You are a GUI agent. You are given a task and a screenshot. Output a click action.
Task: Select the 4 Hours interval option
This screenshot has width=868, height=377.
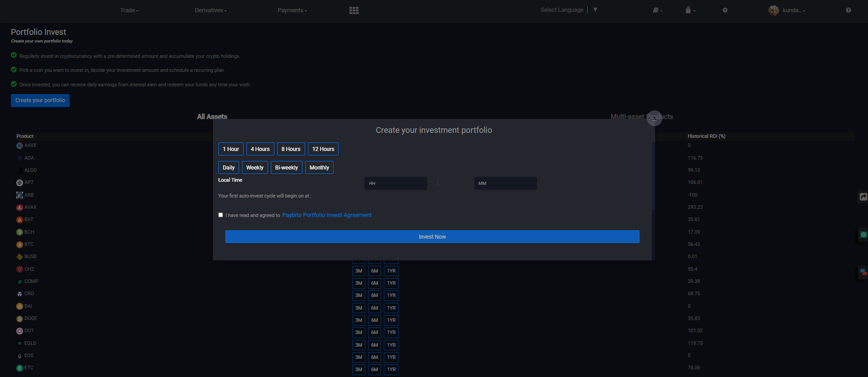pyautogui.click(x=260, y=149)
